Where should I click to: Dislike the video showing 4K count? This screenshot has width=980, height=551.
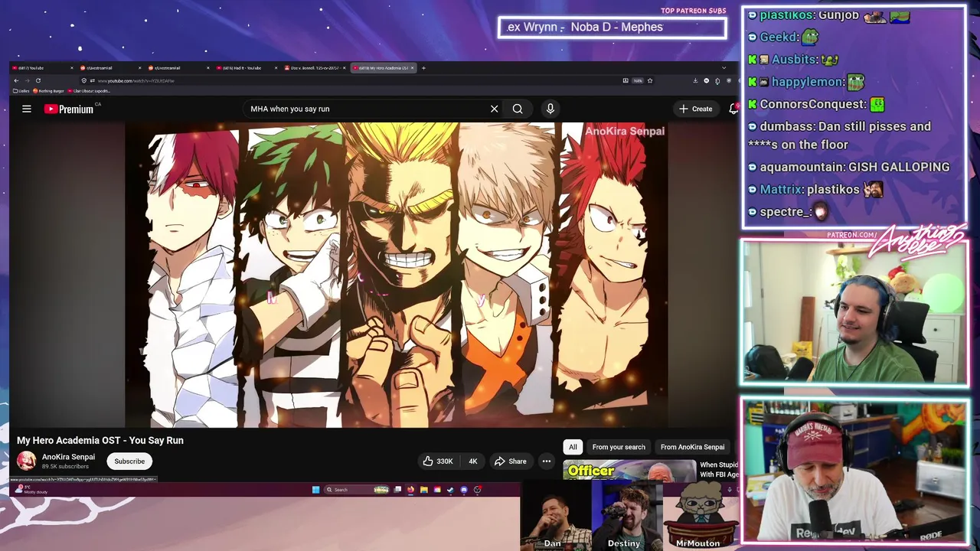472,461
